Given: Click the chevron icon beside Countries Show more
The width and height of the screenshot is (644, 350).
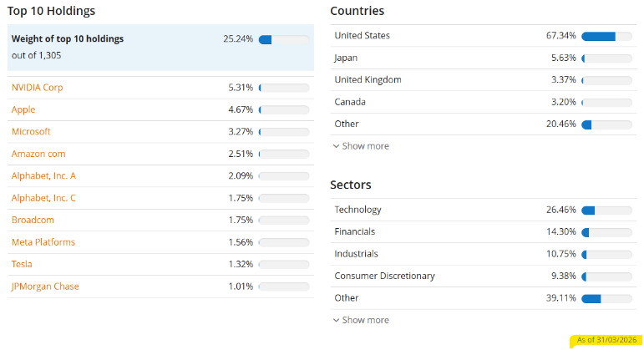Looking at the screenshot, I should tap(336, 146).
